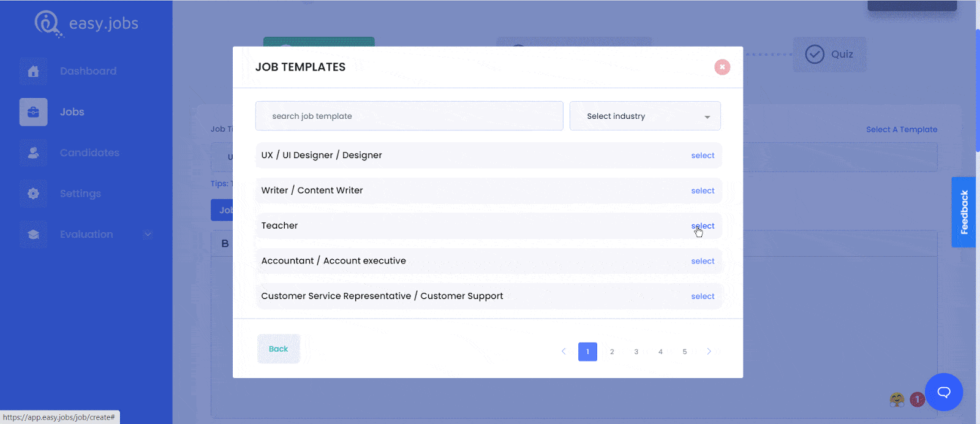Click the easy.jobs logo icon
980x424 pixels.
pyautogui.click(x=48, y=24)
